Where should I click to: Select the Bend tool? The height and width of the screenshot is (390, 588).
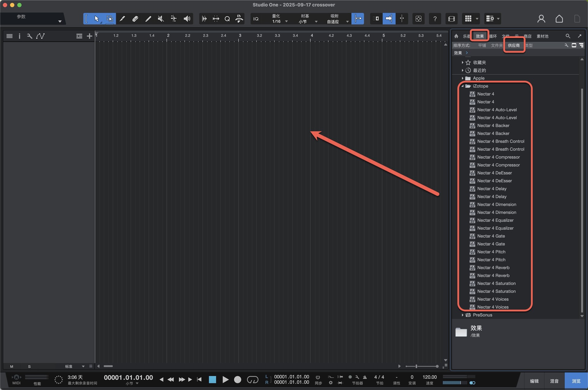pyautogui.click(x=174, y=19)
